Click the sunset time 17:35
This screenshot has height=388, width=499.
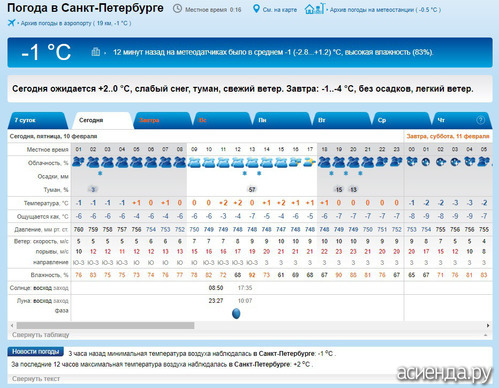pyautogui.click(x=245, y=288)
